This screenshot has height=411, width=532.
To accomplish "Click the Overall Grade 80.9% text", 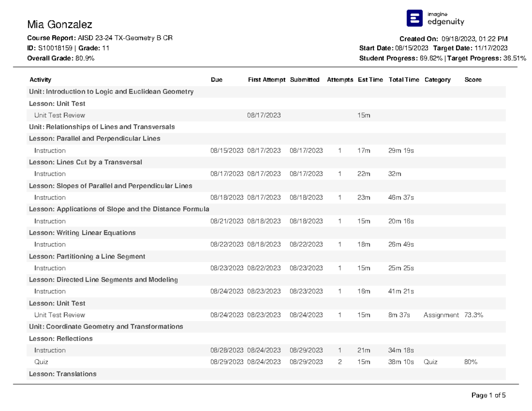I will tap(61, 58).
